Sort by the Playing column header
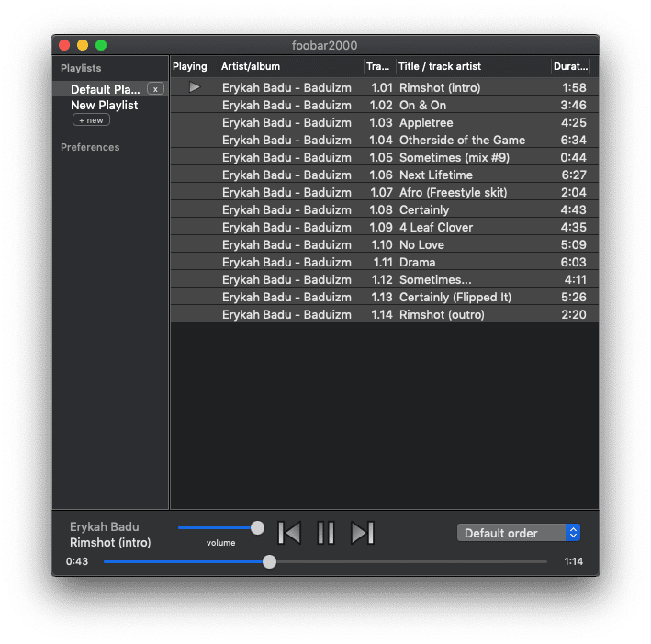Image resolution: width=651 pixels, height=644 pixels. (195, 66)
